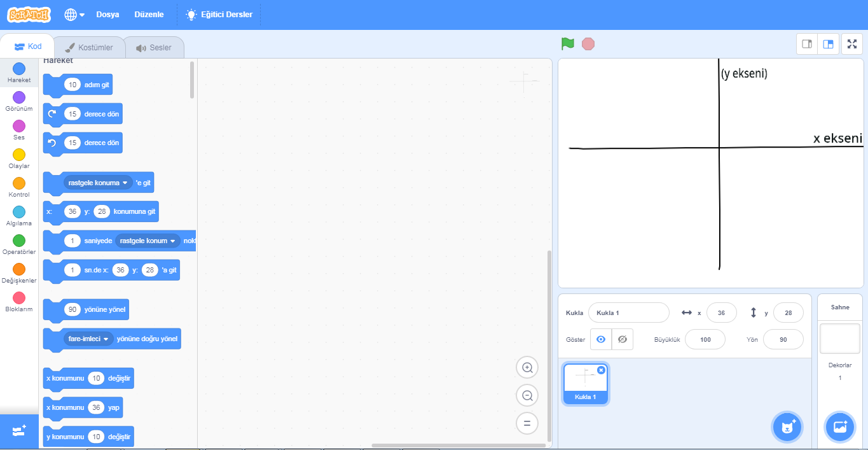868x450 pixels.
Task: Switch to the Kostümler tab
Action: pyautogui.click(x=89, y=48)
